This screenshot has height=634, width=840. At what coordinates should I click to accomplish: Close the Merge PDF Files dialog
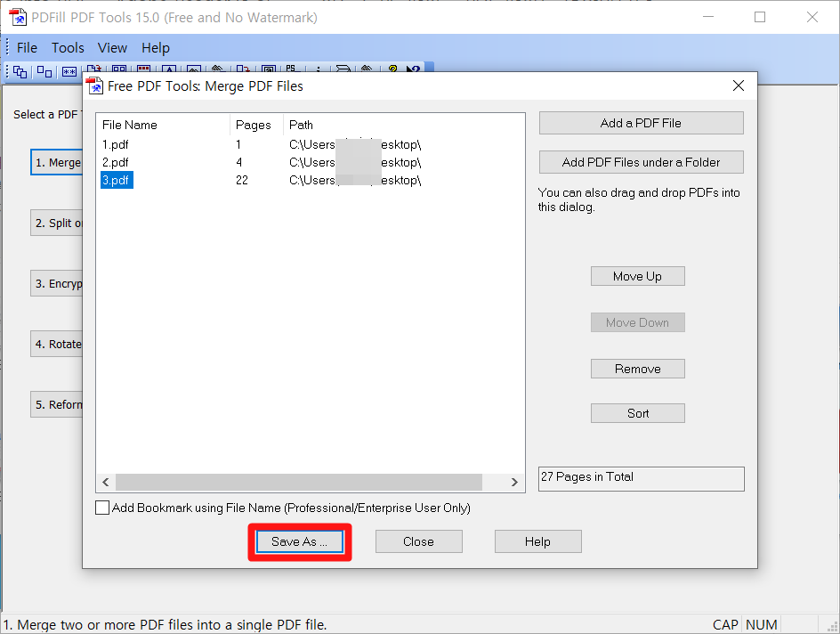pyautogui.click(x=739, y=85)
